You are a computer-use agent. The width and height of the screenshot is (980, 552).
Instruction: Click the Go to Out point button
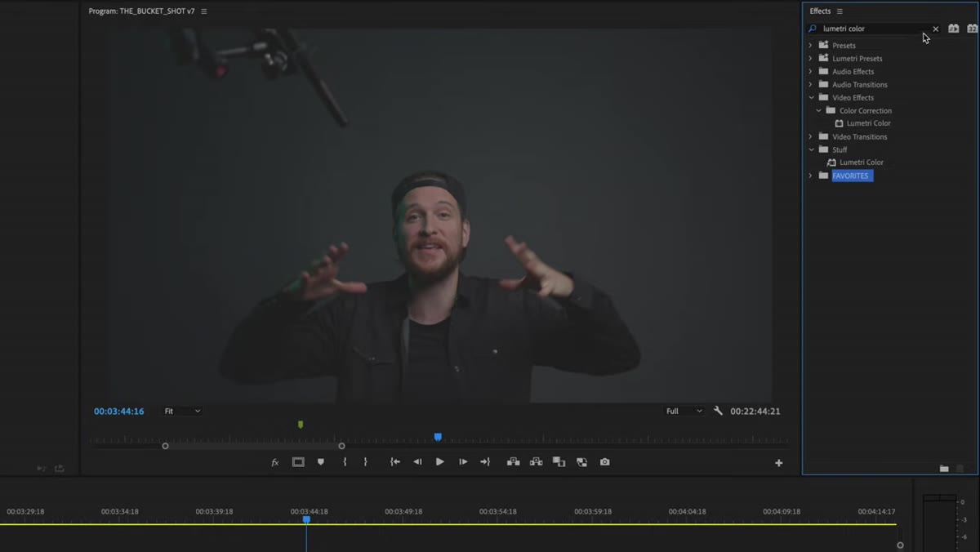click(x=485, y=462)
